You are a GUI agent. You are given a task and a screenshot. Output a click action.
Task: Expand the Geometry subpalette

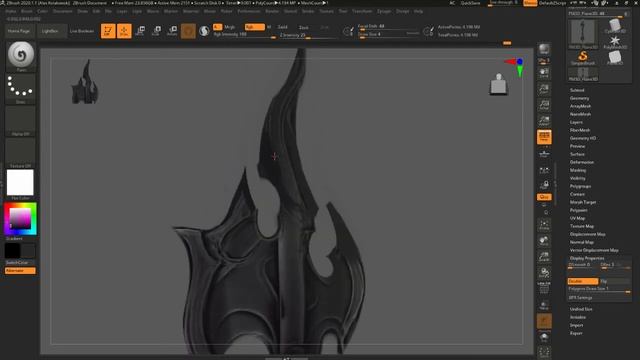579,98
